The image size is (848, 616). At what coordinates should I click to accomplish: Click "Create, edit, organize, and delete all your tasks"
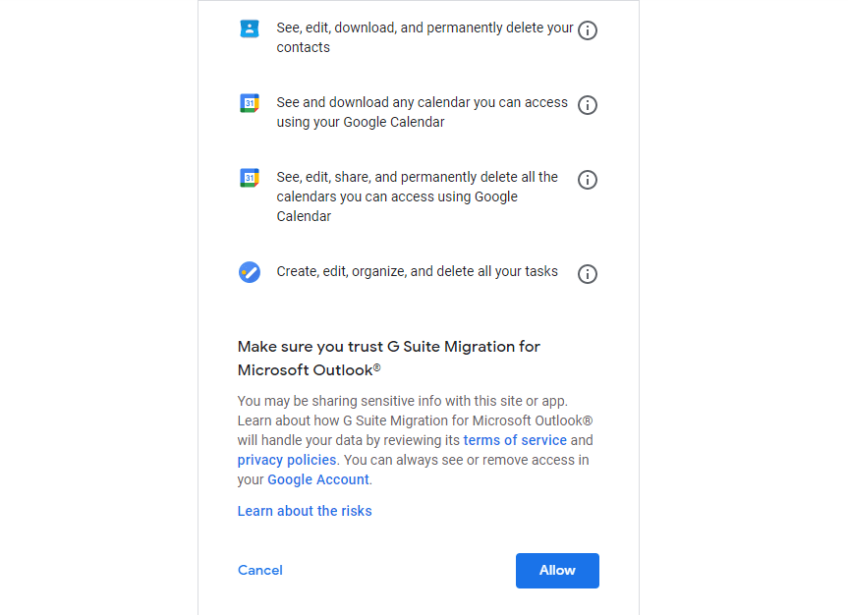click(x=417, y=271)
